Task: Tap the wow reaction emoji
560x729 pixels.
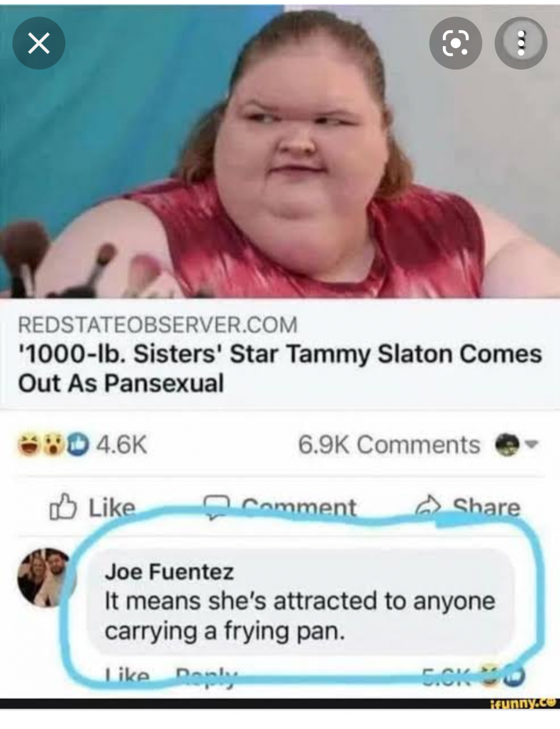Action: [x=55, y=444]
